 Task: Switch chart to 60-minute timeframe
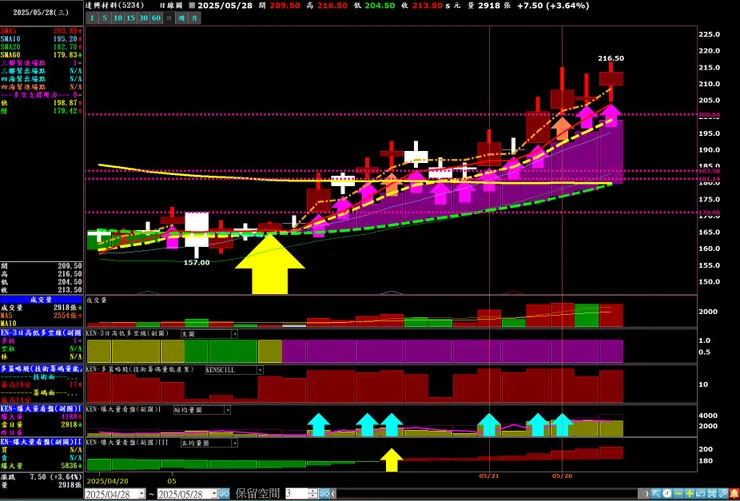coord(156,18)
